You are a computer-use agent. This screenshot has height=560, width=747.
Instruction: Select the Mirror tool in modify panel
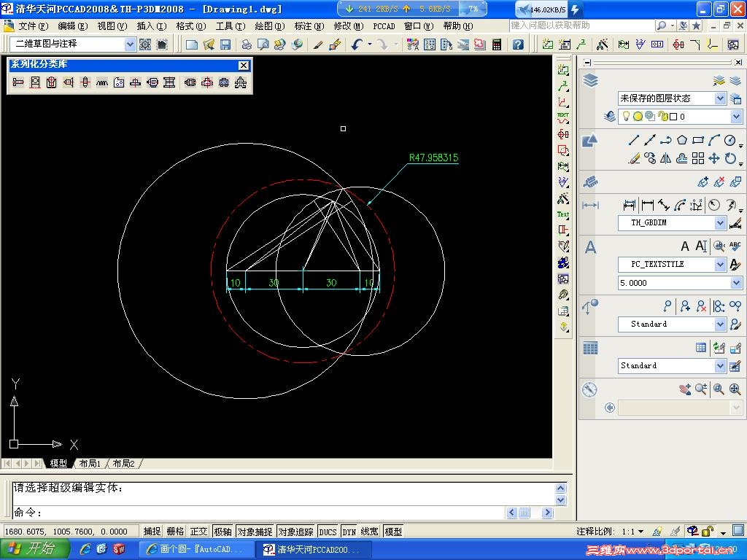tap(665, 158)
